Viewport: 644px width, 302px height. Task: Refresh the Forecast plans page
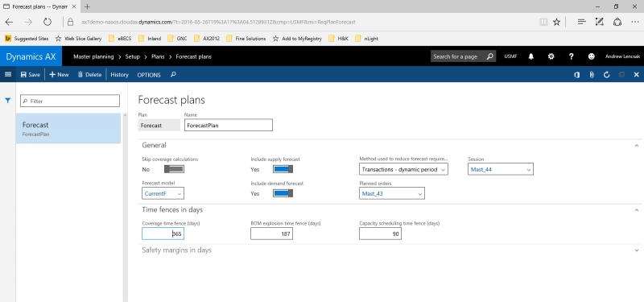click(x=606, y=75)
